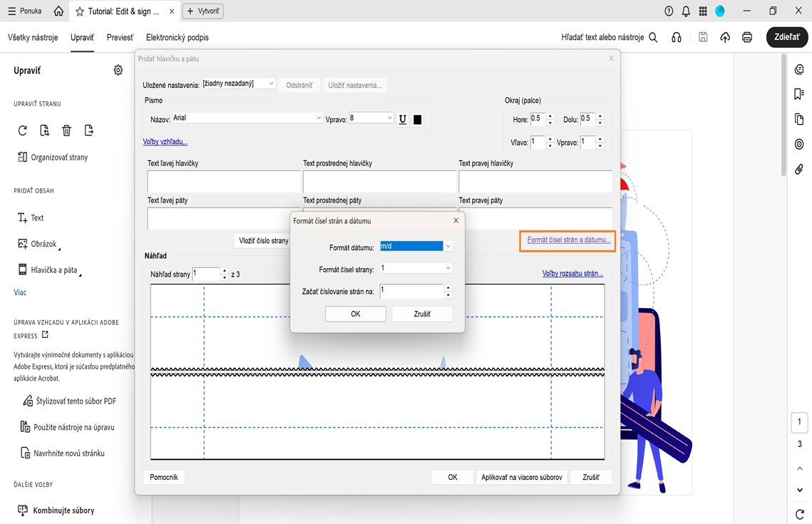Toggle the underline U button

pyautogui.click(x=402, y=120)
